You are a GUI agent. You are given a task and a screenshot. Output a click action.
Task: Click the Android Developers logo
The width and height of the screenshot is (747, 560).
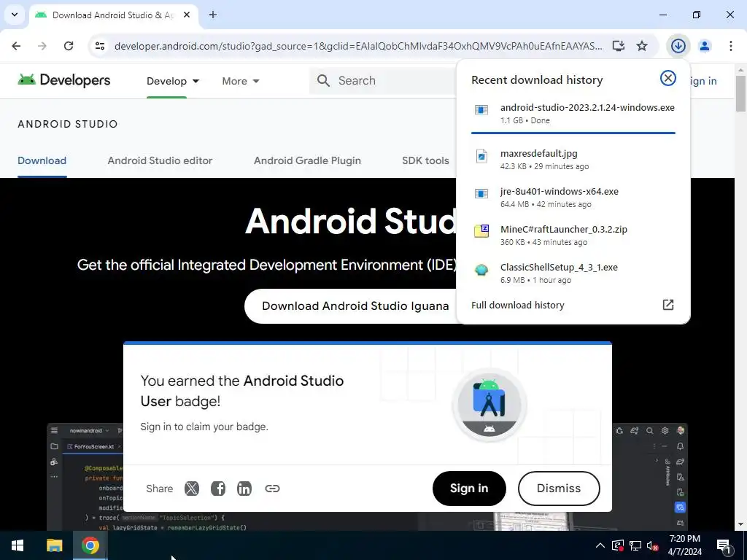(x=64, y=80)
